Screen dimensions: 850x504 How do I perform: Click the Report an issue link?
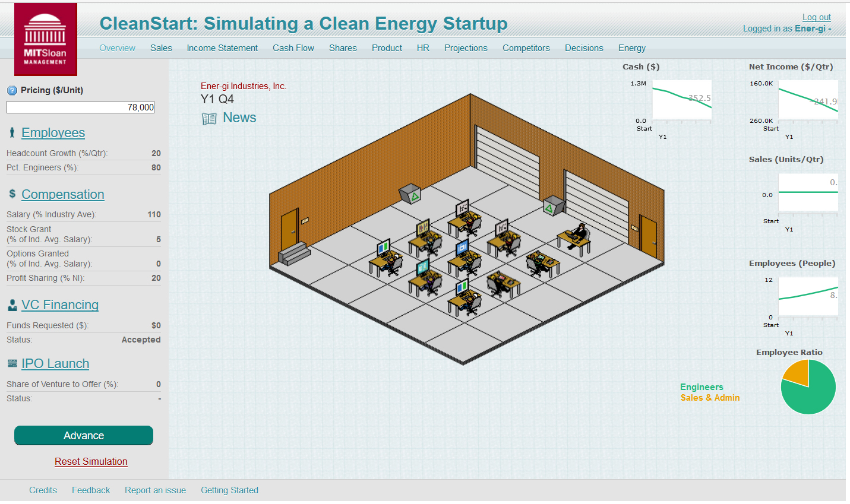coord(155,490)
